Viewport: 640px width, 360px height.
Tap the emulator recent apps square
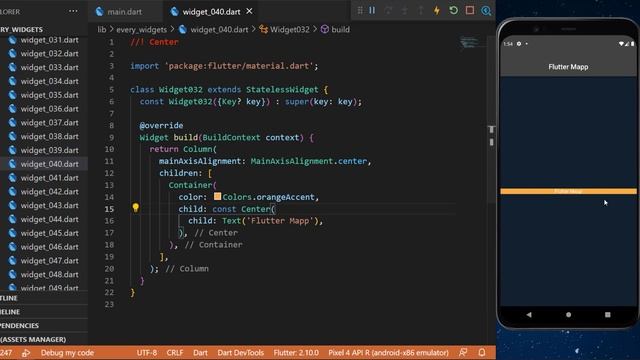607,315
